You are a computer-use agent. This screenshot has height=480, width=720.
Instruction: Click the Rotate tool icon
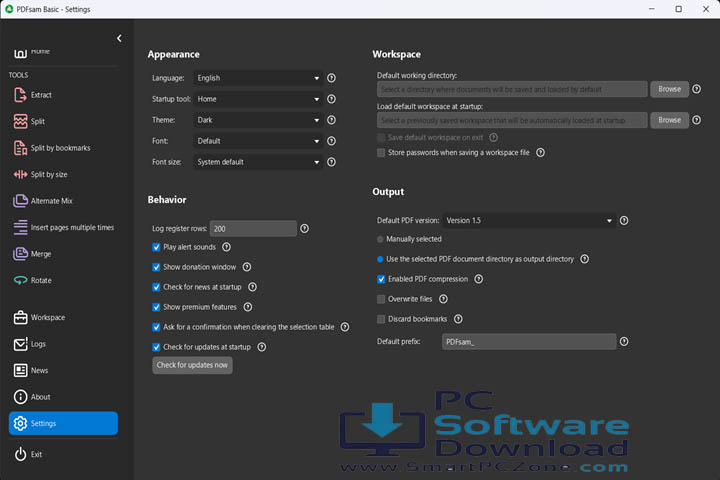pos(20,280)
